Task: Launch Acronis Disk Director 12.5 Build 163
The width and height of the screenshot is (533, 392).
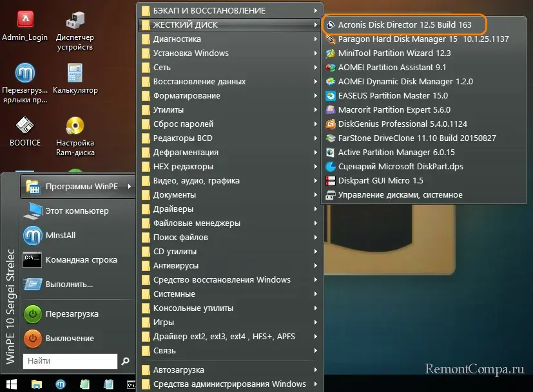Action: click(405, 24)
